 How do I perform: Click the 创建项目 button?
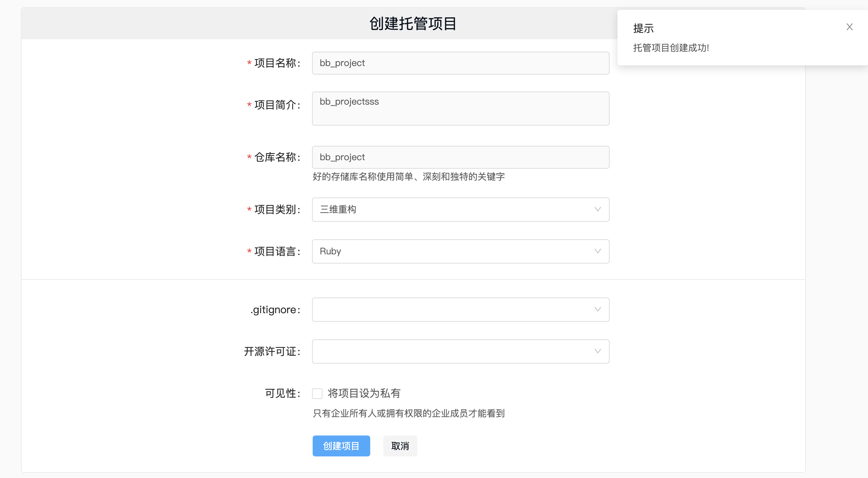[341, 446]
